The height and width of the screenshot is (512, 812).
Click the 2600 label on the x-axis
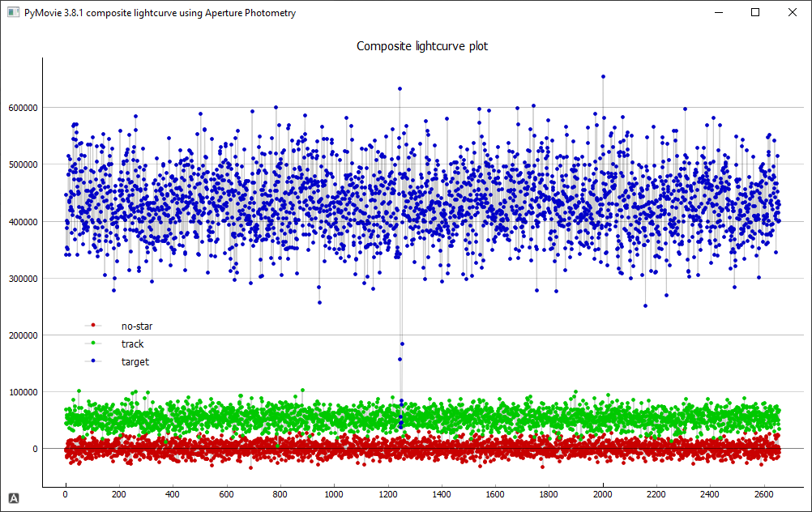pos(763,493)
